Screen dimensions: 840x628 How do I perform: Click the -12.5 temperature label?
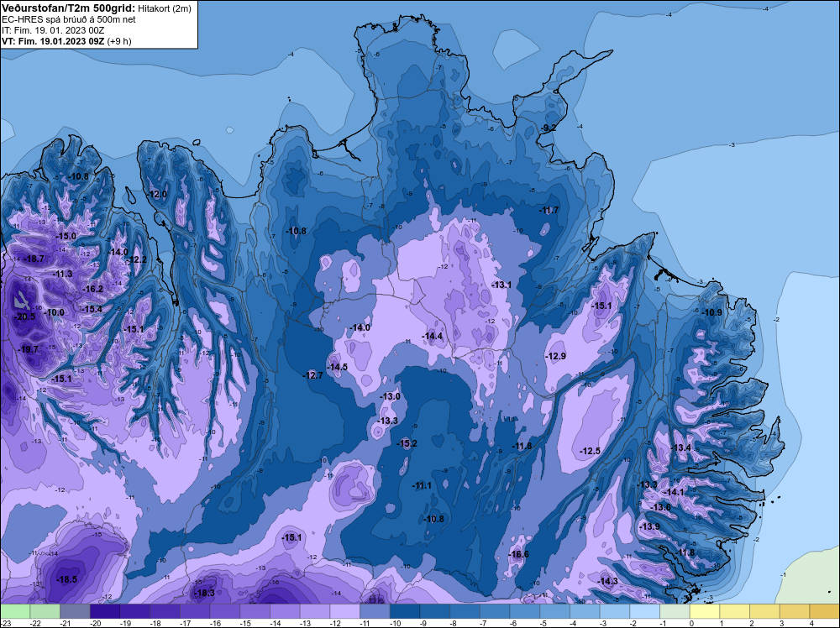click(591, 451)
